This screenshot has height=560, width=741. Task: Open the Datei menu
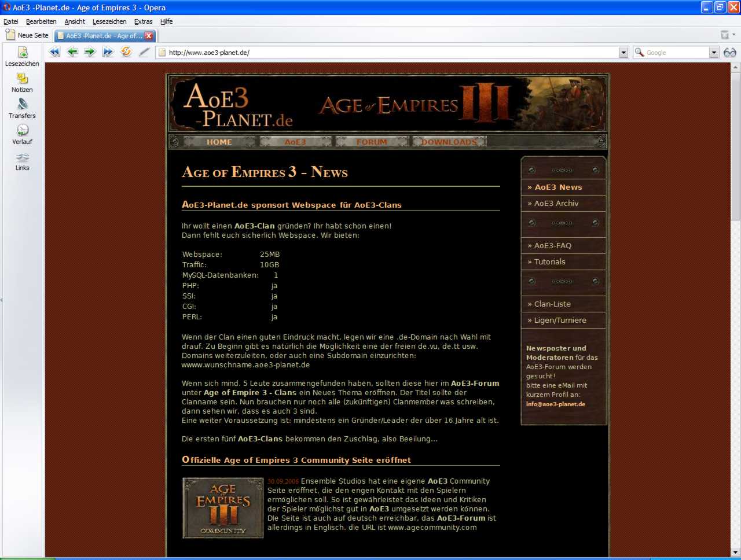tap(11, 21)
